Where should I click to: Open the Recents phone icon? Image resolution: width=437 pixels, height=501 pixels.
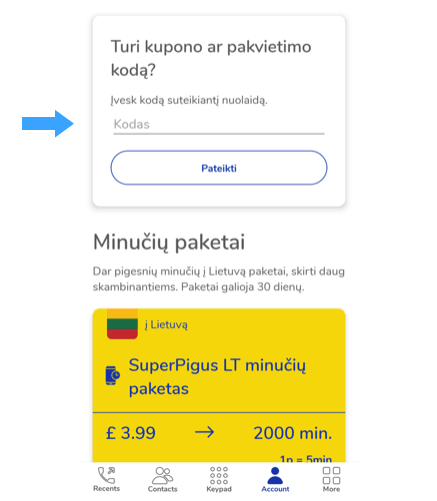[106, 475]
